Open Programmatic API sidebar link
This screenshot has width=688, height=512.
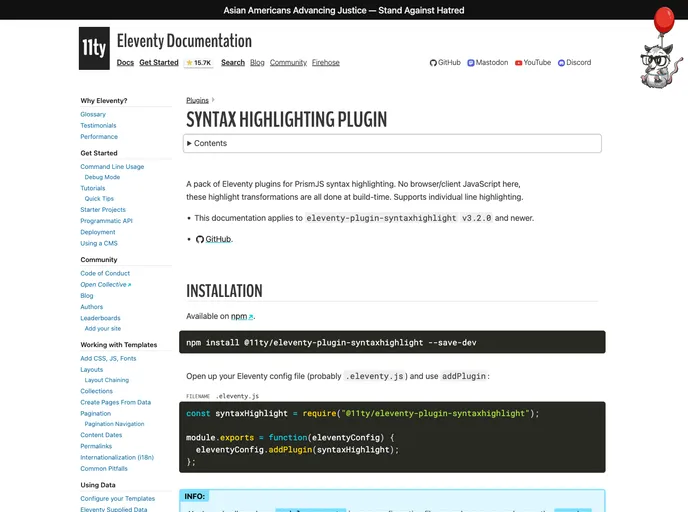point(106,221)
